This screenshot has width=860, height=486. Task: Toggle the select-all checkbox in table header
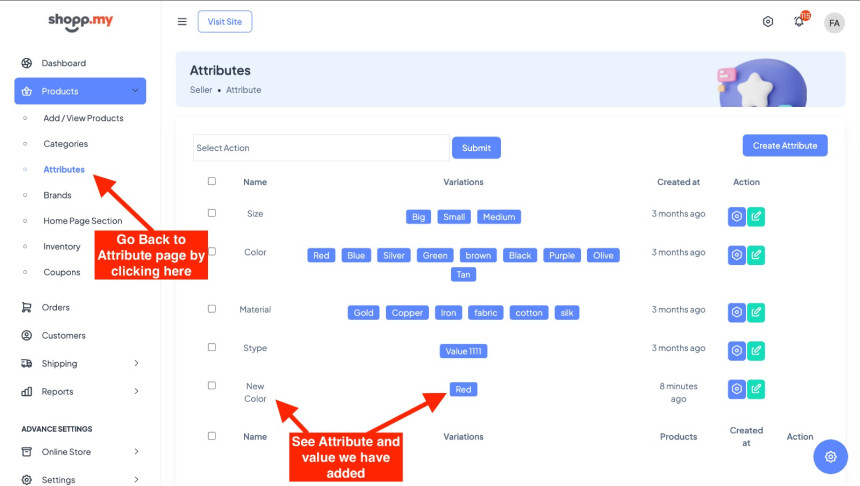point(212,182)
